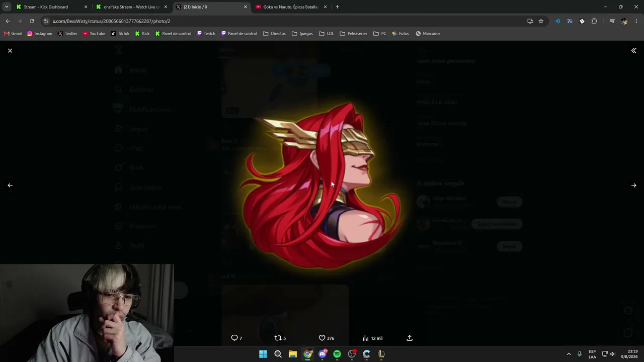Open the Instagram bookmark
This screenshot has height=362, width=644.
40,34
